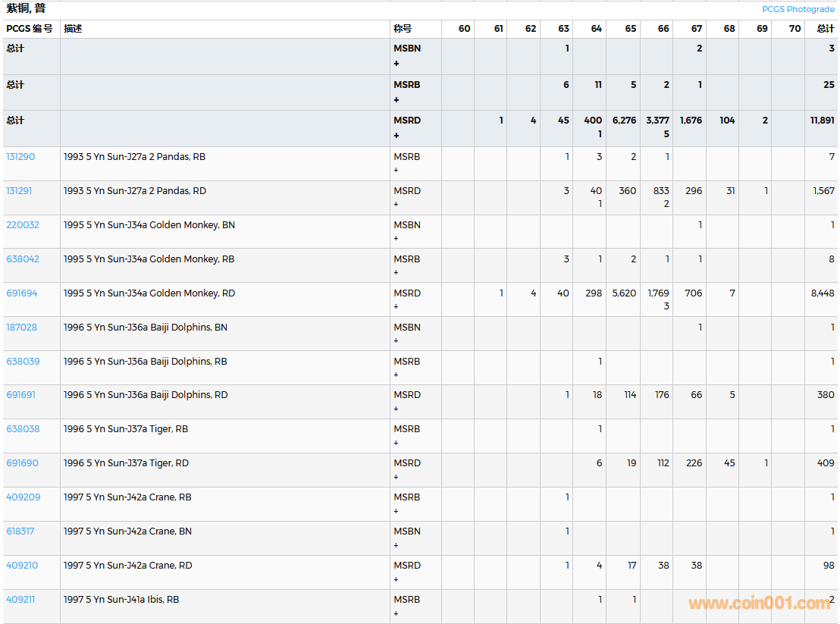Click the grade 67 column header
The width and height of the screenshot is (840, 624).
696,29
